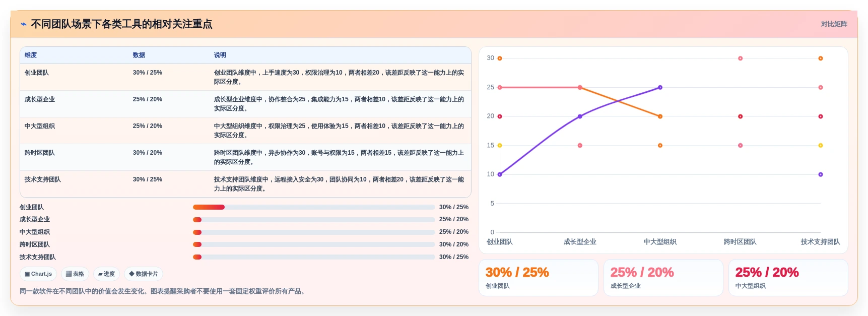The height and width of the screenshot is (316, 868).
Task: Click the pink chart point at 25 above 技术支持团队
Action: (x=821, y=88)
